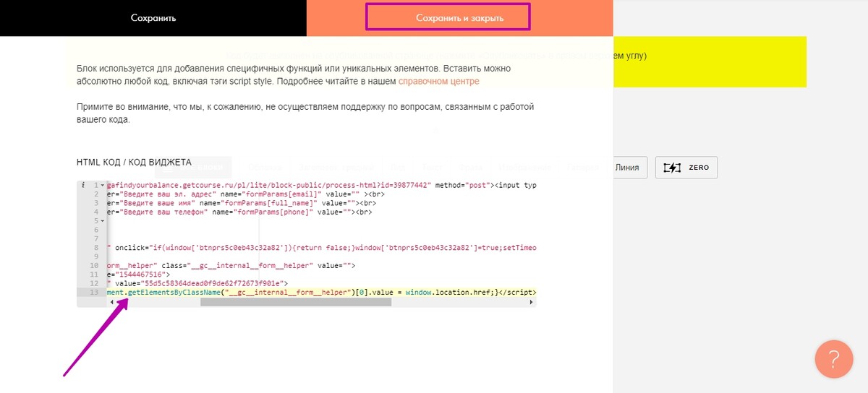868x393 pixels.
Task: Click Сохранить и закрыть button
Action: tap(459, 17)
